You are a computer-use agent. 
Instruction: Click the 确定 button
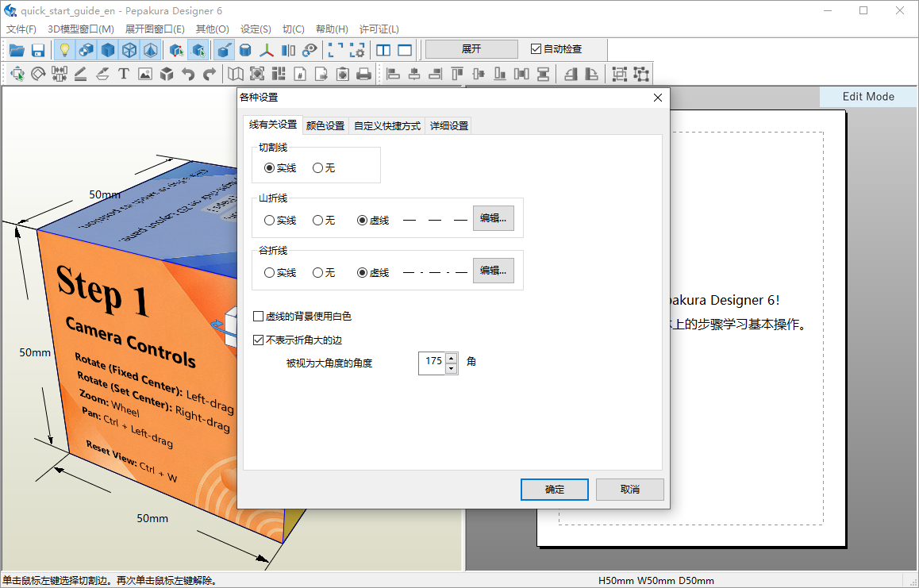(x=554, y=489)
